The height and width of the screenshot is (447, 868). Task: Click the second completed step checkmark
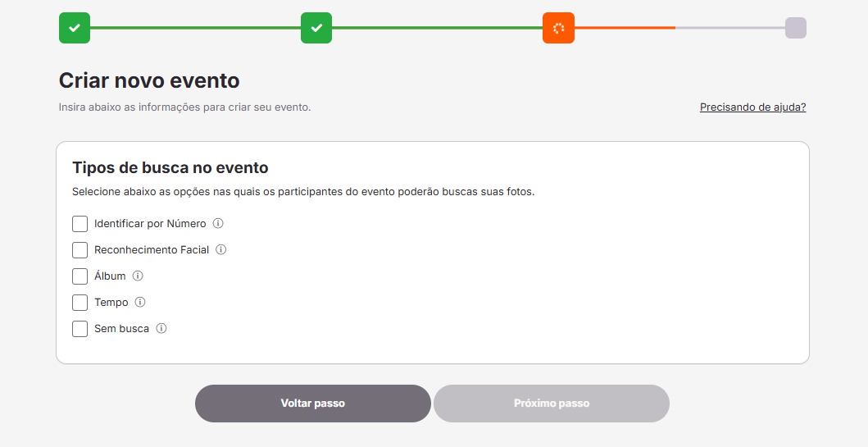[316, 28]
